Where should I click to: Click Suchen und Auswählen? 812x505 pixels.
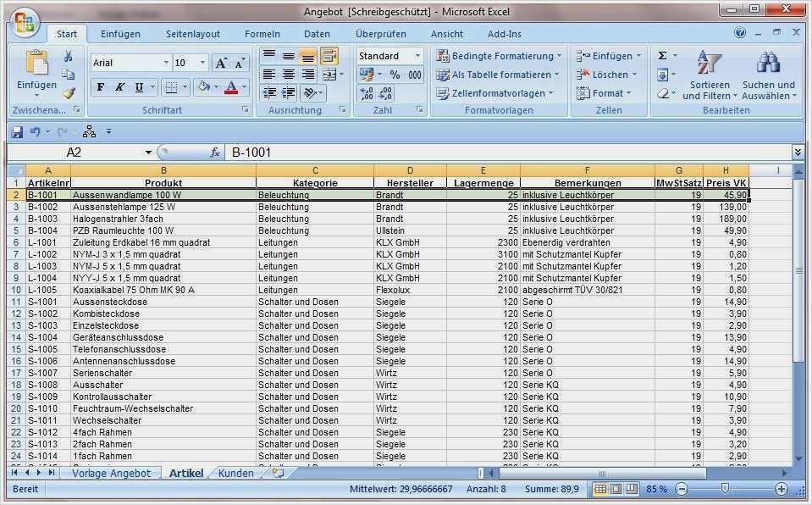(767, 82)
